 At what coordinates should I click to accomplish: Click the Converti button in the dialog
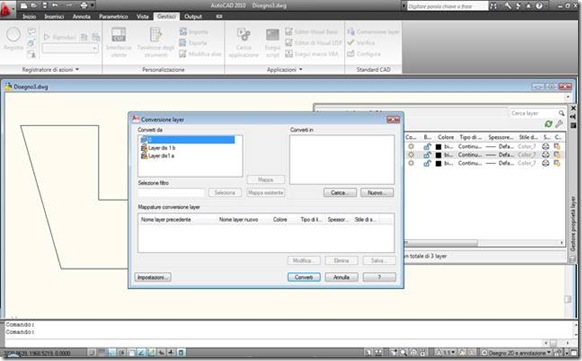coord(304,277)
